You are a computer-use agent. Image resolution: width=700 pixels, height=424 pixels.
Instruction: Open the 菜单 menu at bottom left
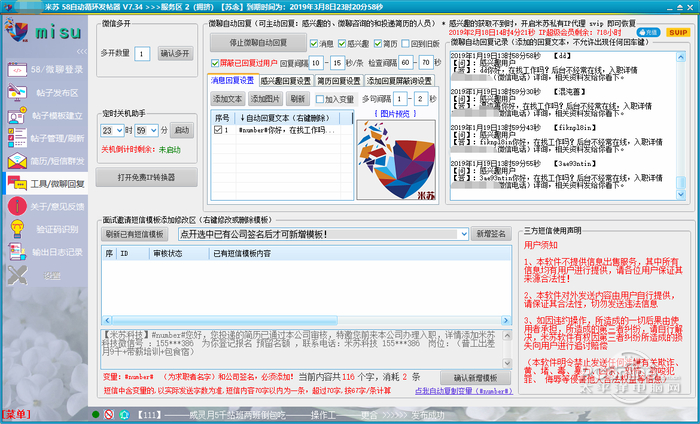click(16, 415)
